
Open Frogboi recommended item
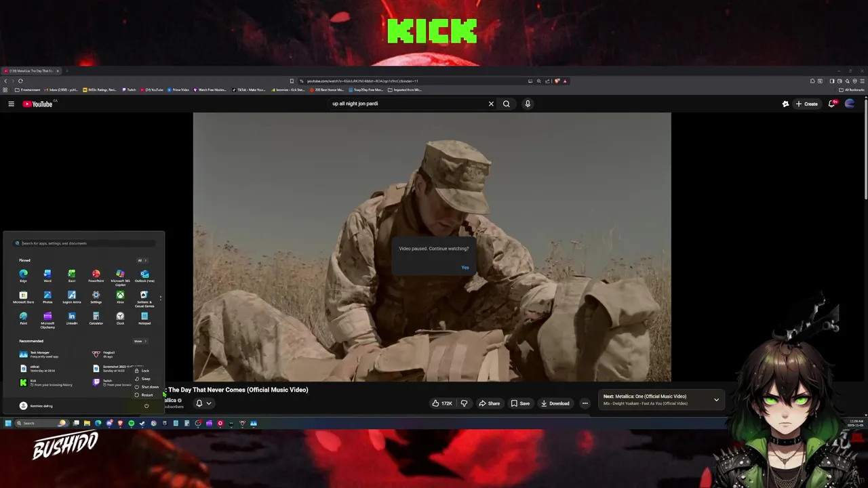(105, 354)
